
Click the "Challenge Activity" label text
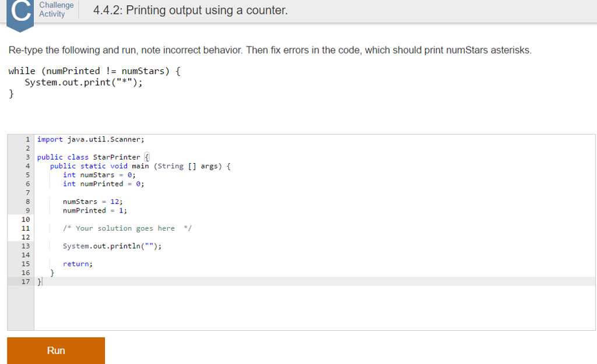pos(56,9)
